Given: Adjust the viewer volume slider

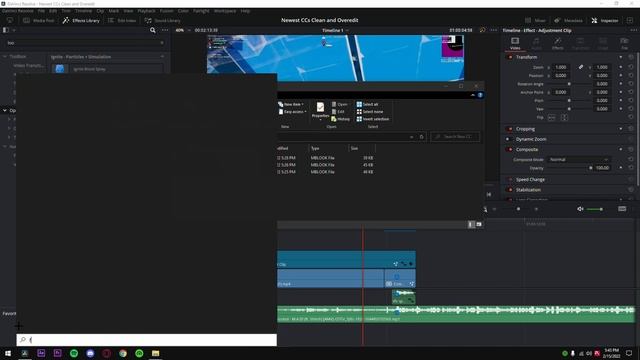Looking at the screenshot, I should pos(595,209).
